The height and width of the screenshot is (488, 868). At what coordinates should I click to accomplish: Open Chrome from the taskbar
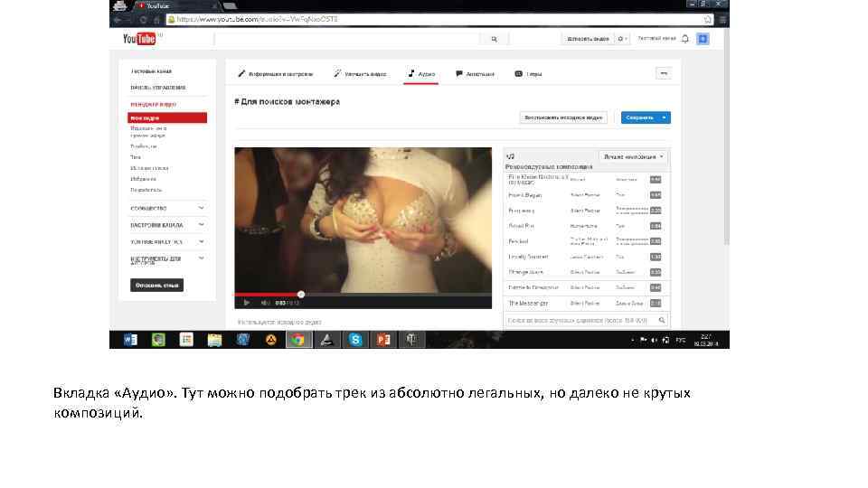point(298,340)
